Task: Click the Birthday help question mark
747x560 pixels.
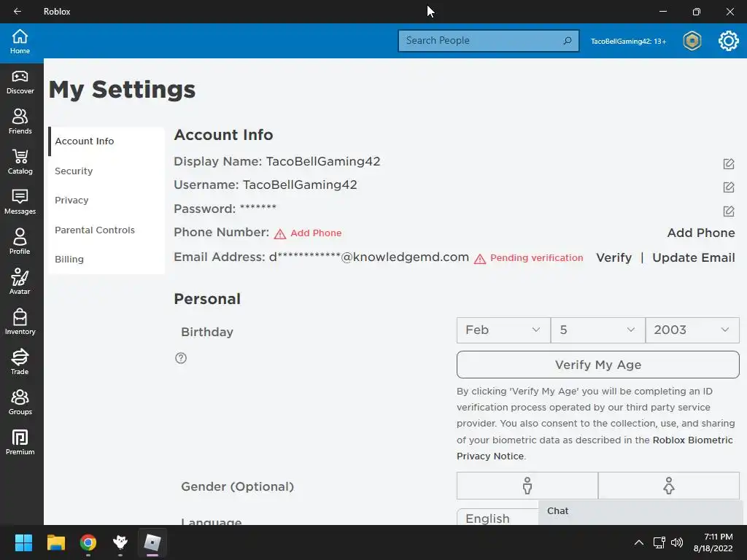Action: 181,358
